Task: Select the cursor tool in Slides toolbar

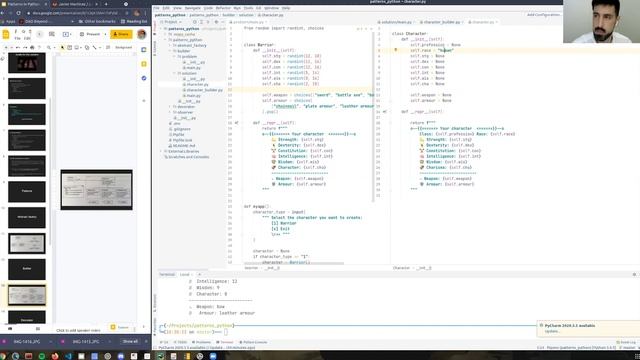Action: pos(62,47)
